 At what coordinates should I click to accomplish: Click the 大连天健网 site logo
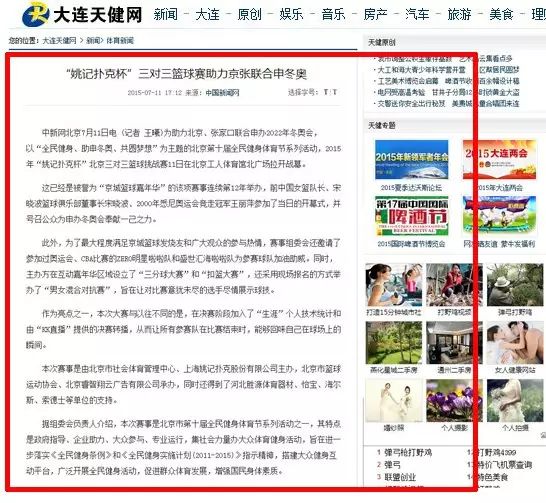[x=82, y=14]
